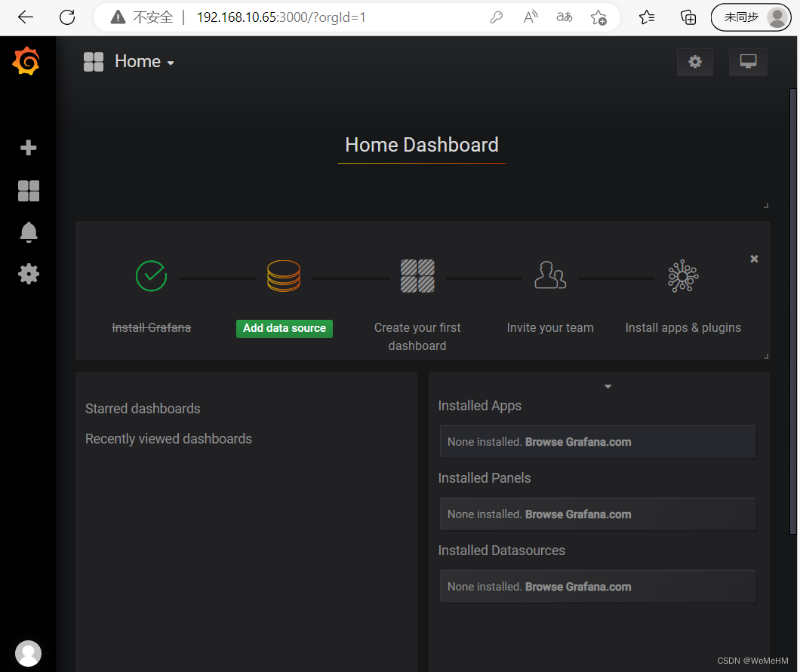The height and width of the screenshot is (672, 800).
Task: Open dashboard settings gear at top right
Action: click(x=695, y=62)
